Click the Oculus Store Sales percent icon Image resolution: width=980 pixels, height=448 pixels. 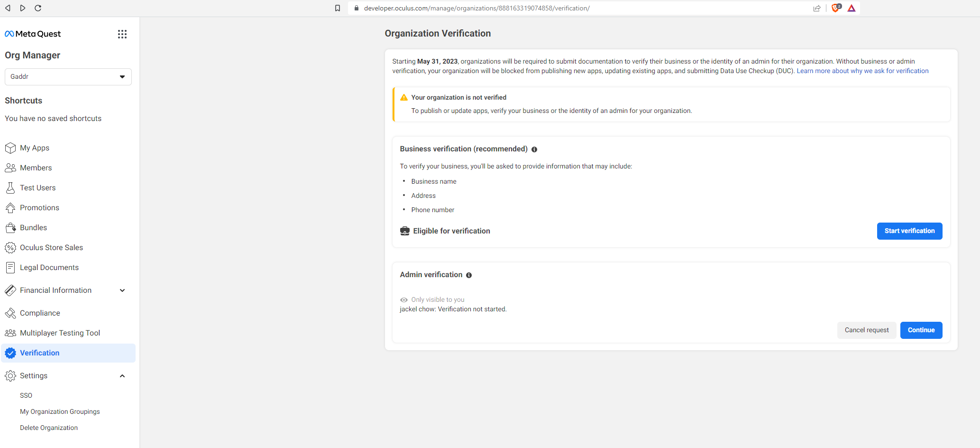(x=10, y=248)
